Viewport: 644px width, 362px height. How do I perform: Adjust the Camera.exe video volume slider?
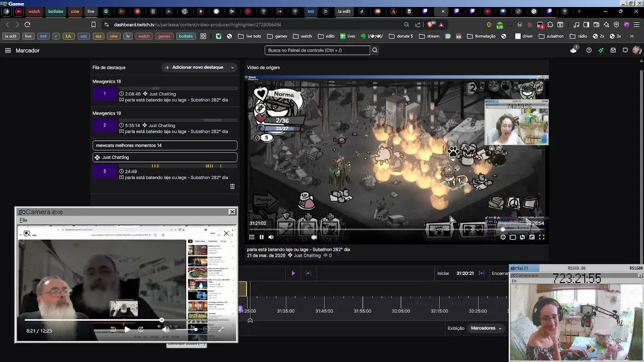point(185,330)
